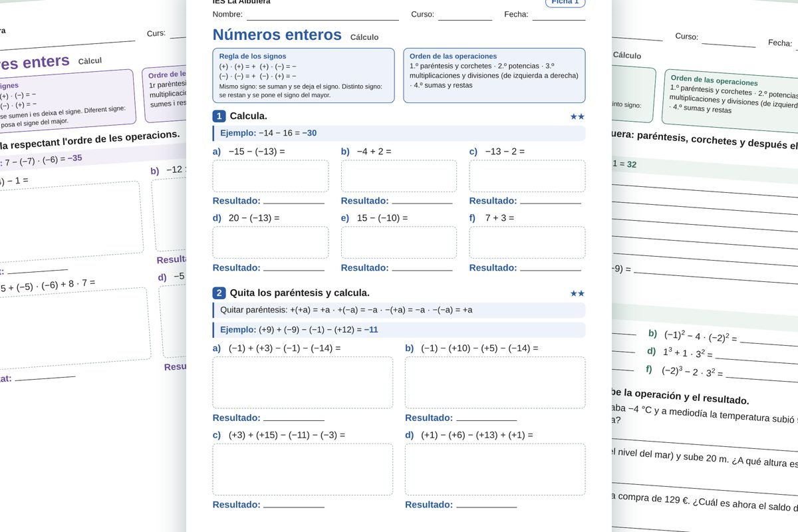This screenshot has height=532, width=798.
Task: Click the Resultado line below 15 − (−10) box
Action: point(422,270)
